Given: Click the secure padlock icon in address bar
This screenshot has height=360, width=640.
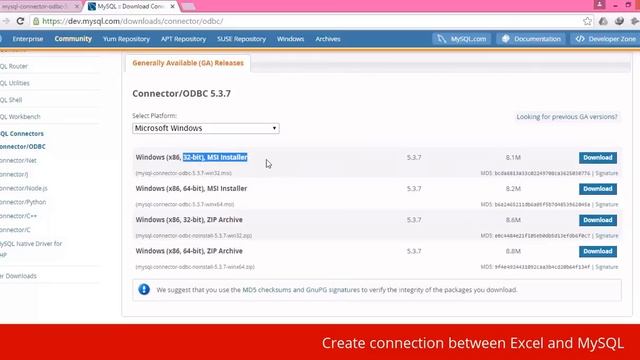Looking at the screenshot, I should pos(36,21).
